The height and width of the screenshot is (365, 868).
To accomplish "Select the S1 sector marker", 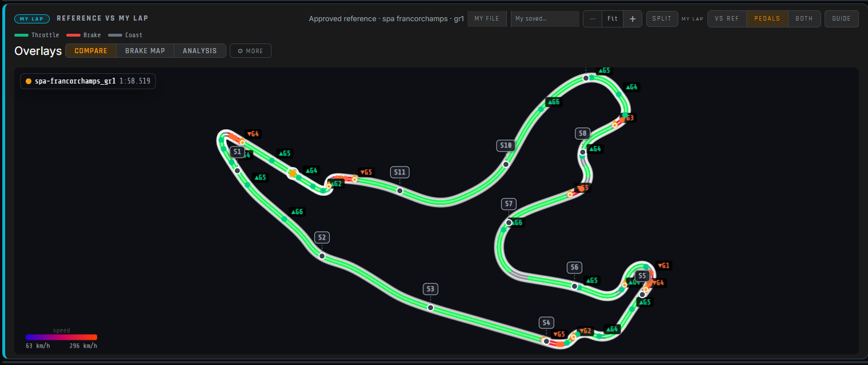I will click(237, 152).
